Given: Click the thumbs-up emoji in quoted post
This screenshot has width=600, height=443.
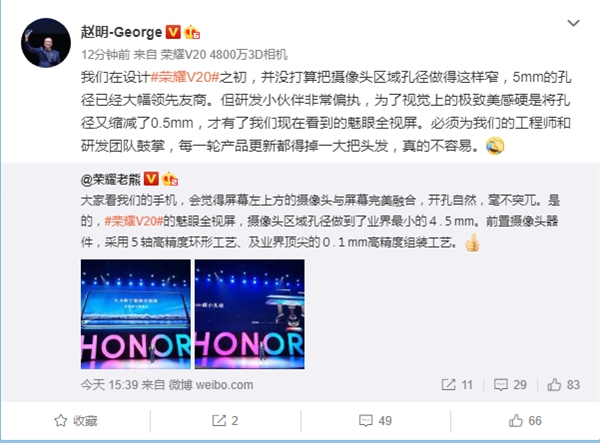Looking at the screenshot, I should tap(472, 243).
